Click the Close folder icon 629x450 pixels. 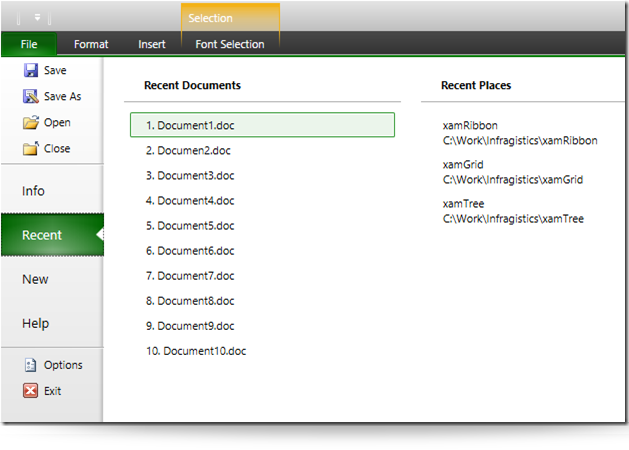click(x=31, y=148)
